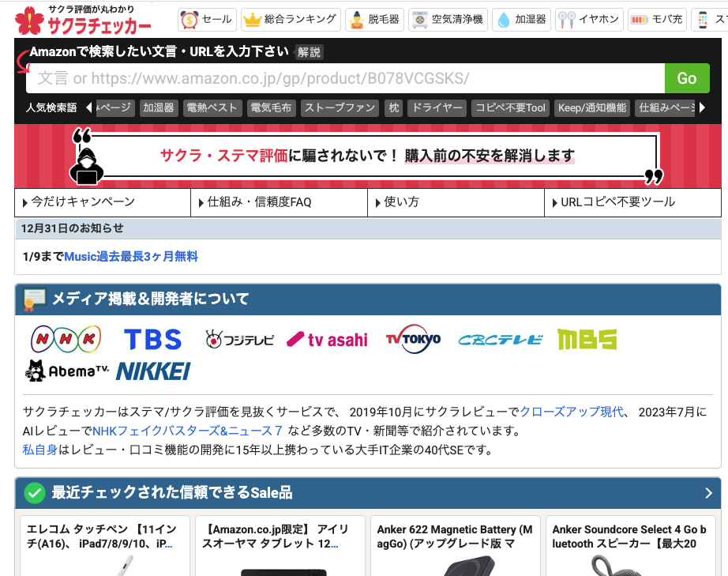Select the ドライヤー popular keyword tag

pos(437,107)
